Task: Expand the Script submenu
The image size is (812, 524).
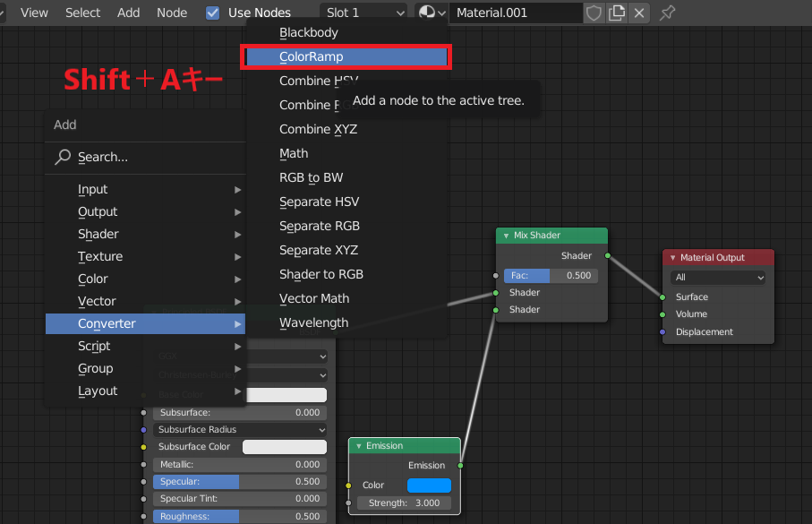Action: (x=146, y=346)
